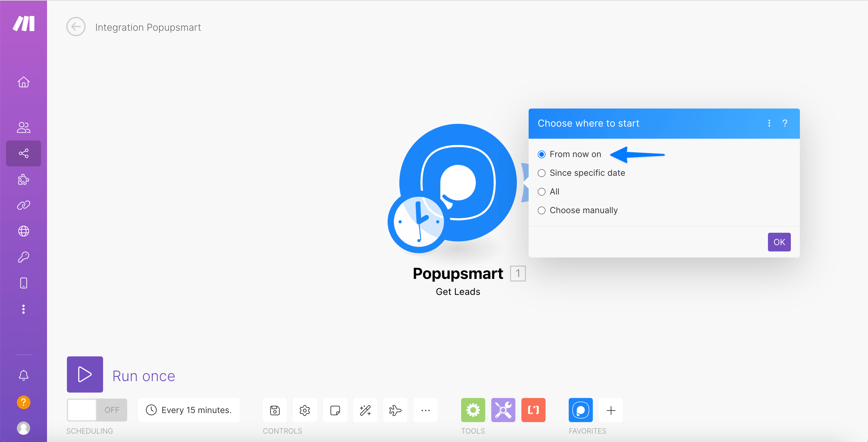
Task: Open the red Flow Control tool
Action: (x=533, y=410)
